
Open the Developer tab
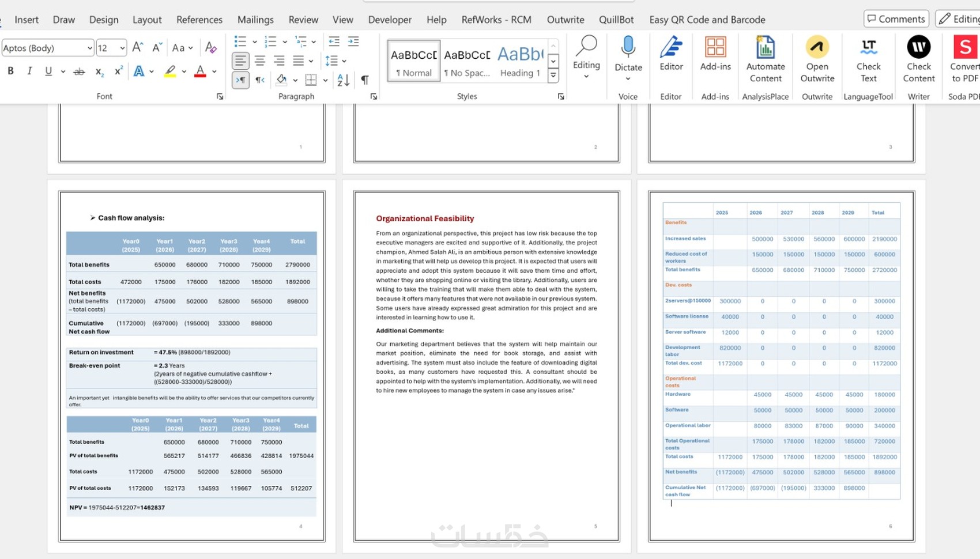(x=390, y=20)
